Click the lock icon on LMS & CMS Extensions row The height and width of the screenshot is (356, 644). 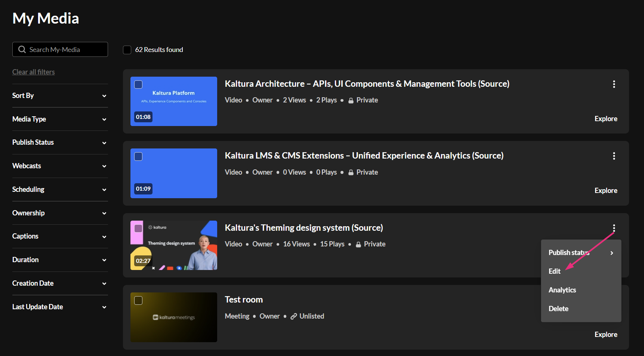click(x=351, y=172)
